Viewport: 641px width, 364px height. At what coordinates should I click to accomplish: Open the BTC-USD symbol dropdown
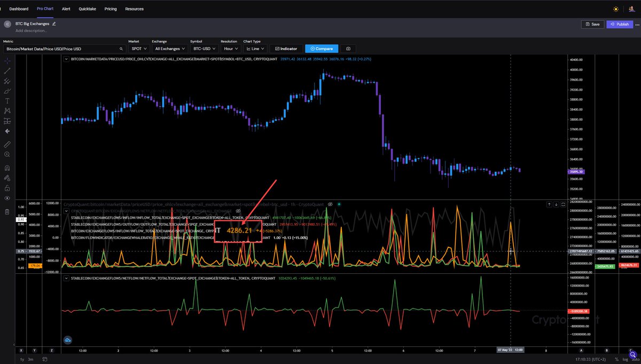204,49
